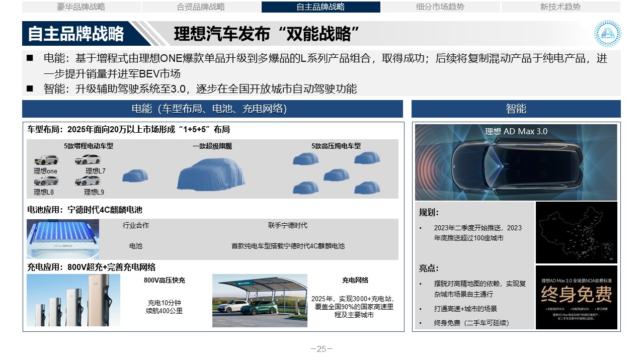Click the charging piles photo
The image size is (644, 362).
click(73, 300)
